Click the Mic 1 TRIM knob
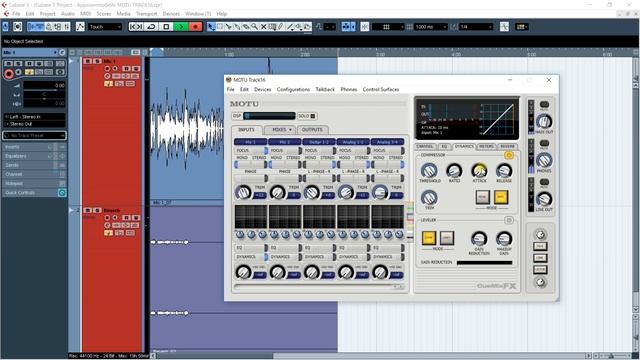Image resolution: width=640 pixels, height=360 pixels. (243, 192)
